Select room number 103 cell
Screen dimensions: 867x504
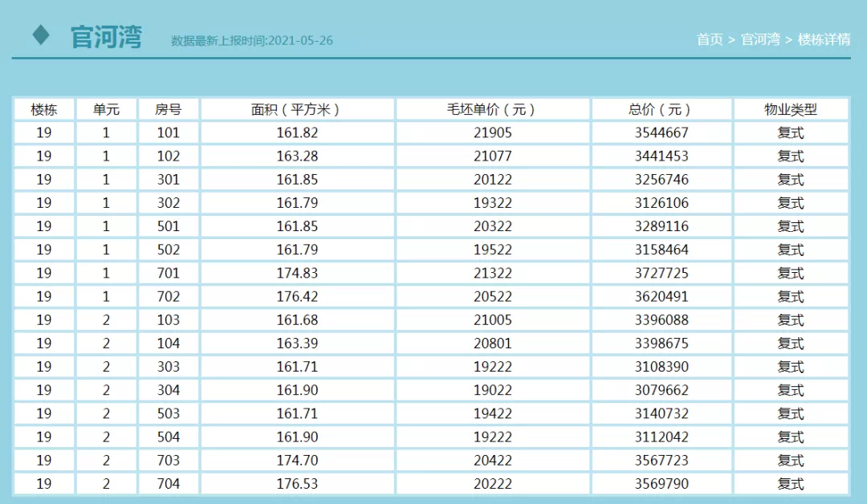pyautogui.click(x=168, y=320)
